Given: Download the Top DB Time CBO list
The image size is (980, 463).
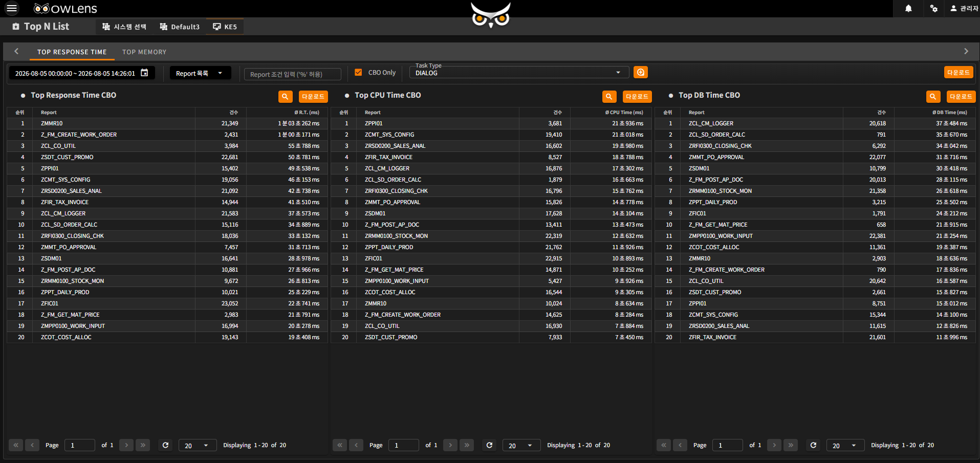Looking at the screenshot, I should (x=961, y=96).
